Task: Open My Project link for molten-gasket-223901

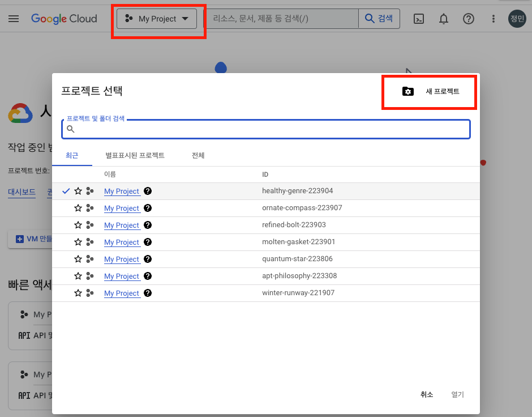Action: point(122,242)
